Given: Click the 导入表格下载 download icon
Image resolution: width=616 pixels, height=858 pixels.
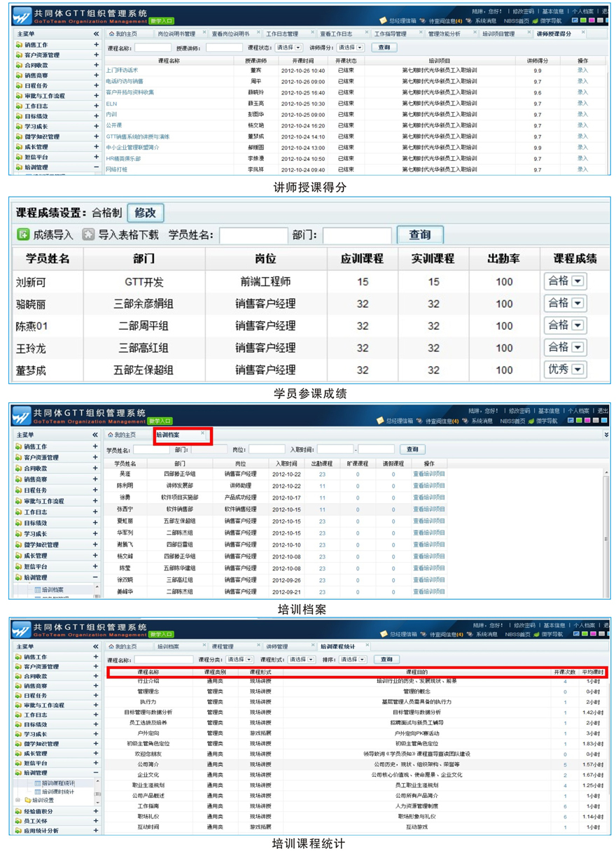Looking at the screenshot, I should click(88, 234).
